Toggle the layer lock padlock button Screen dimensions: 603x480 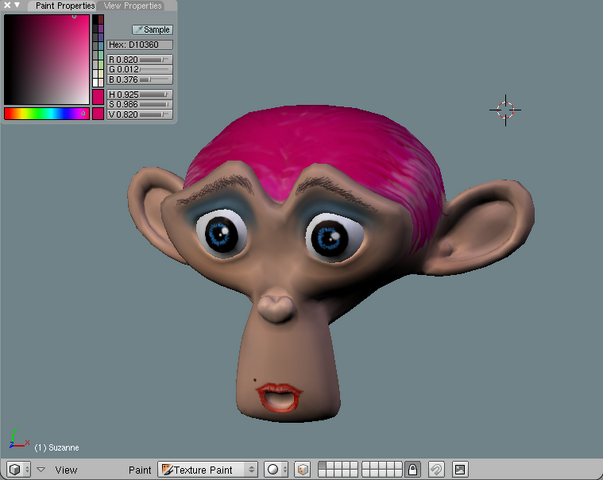pos(412,470)
